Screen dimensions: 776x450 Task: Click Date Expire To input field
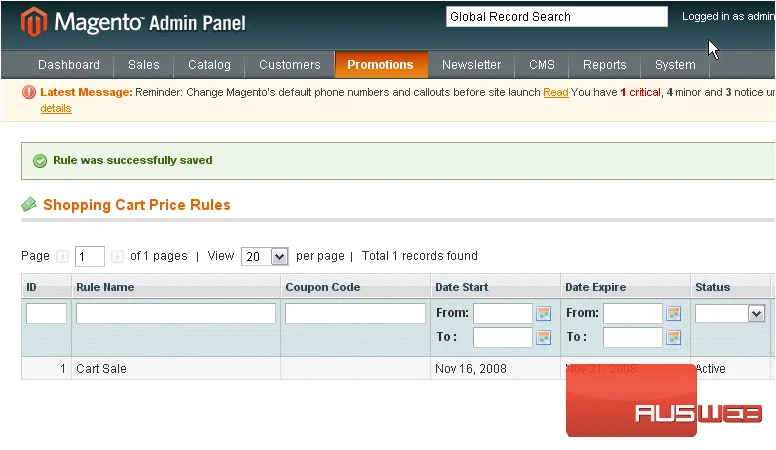633,338
